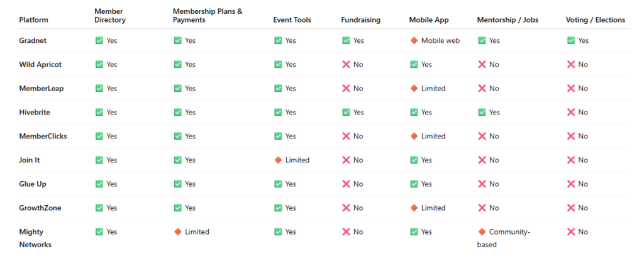Click orange diamond for Mighty Networks Membership Plans

(x=177, y=232)
